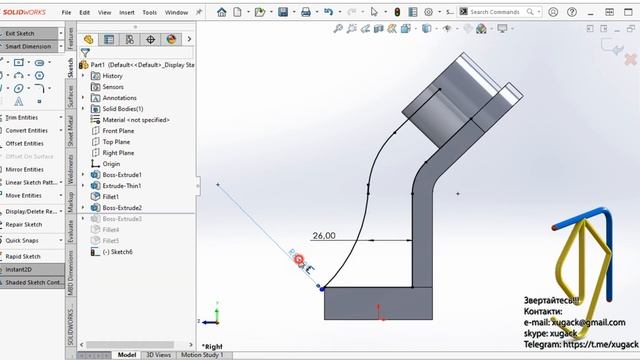Print using the printer icon

(306, 12)
